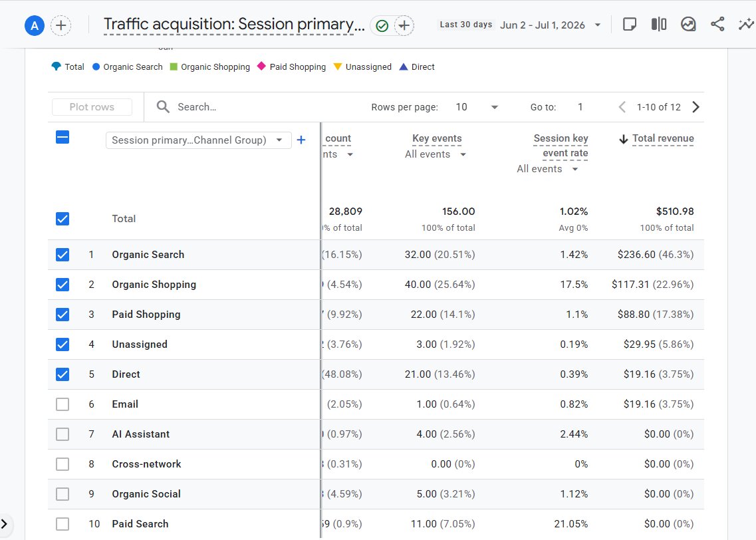Click the descending sort arrow by Total revenue
The image size is (756, 540).
click(x=623, y=140)
